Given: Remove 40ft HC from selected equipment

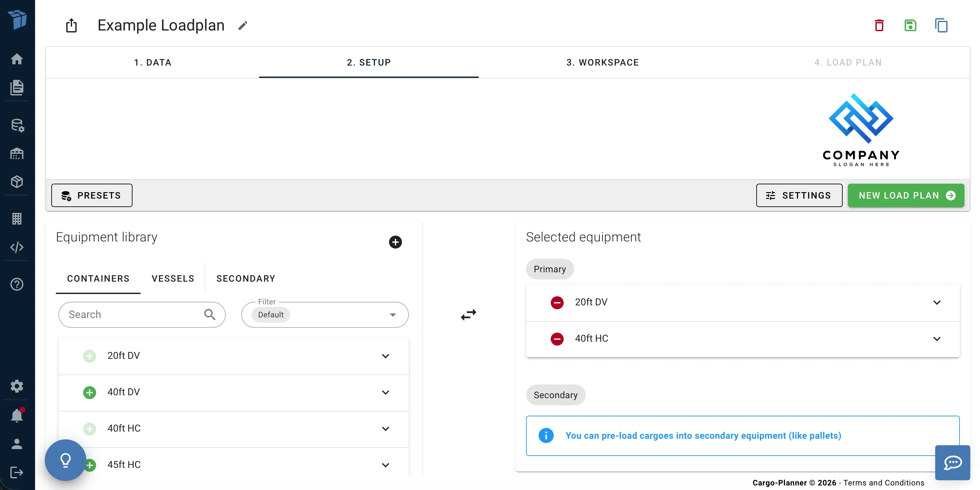Looking at the screenshot, I should click(557, 339).
